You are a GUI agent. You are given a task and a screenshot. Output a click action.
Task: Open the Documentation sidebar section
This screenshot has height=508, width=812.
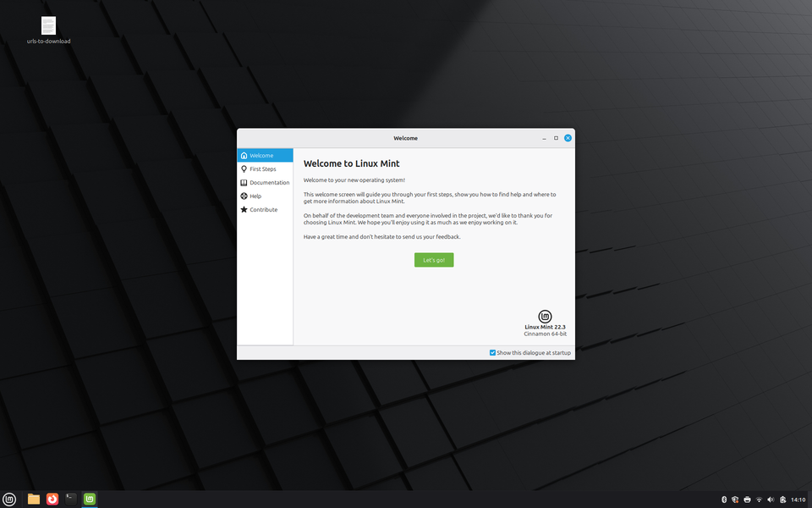[x=265, y=183]
